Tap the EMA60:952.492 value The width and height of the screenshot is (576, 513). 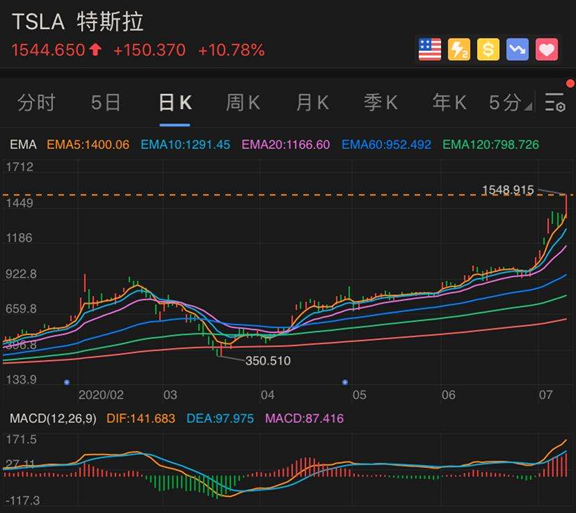[386, 144]
